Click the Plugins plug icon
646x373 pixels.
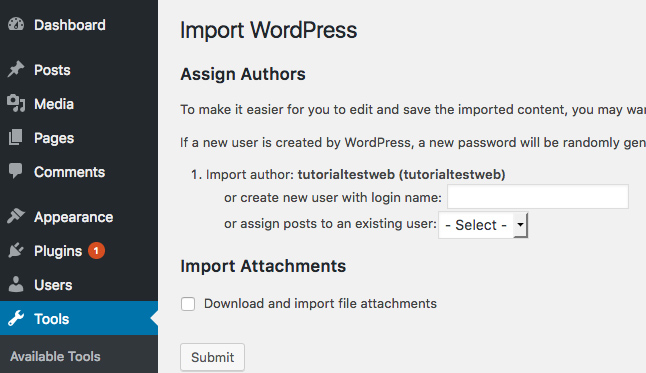pos(16,250)
